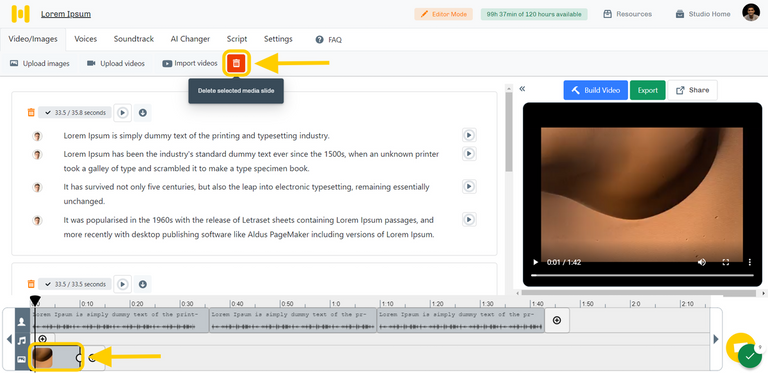768x373 pixels.
Task: Download the 33.5 / 33.5 seconds block audio
Action: click(x=143, y=284)
